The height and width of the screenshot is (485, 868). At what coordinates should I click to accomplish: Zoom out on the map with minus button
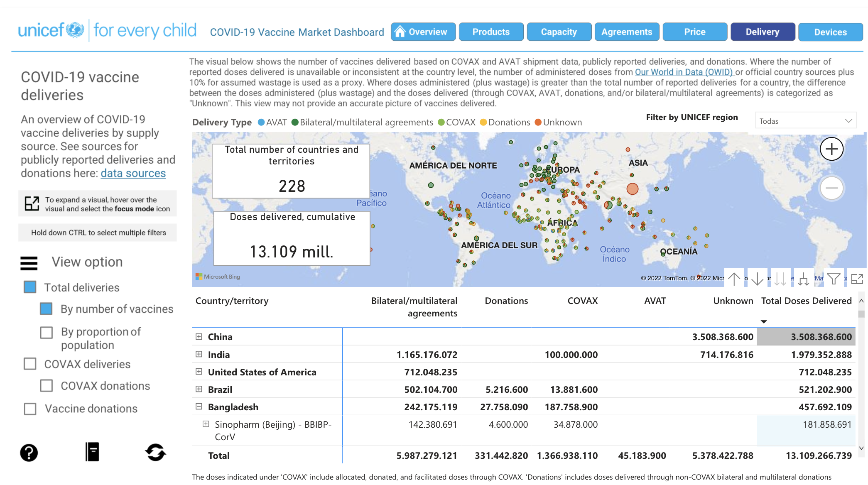[831, 188]
